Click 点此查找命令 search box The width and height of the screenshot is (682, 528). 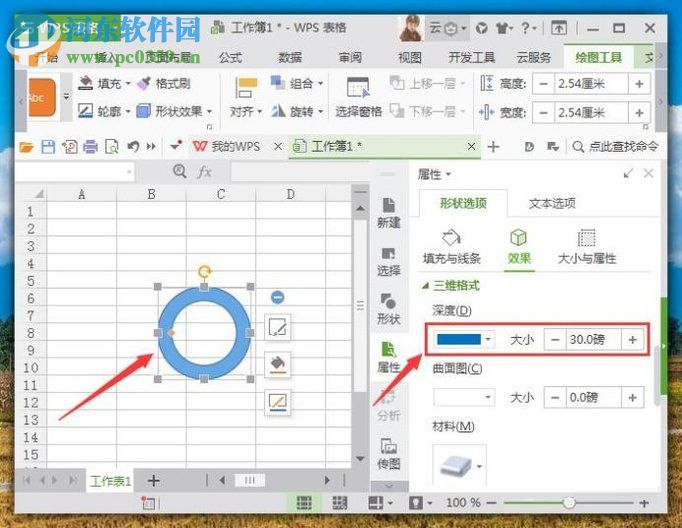[x=615, y=147]
